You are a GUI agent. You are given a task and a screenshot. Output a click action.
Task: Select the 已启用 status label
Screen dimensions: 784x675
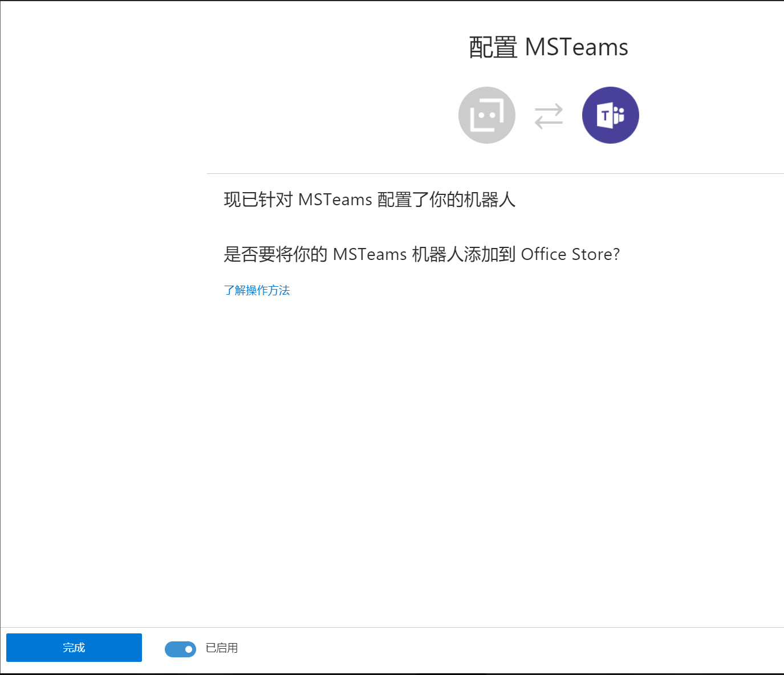pyautogui.click(x=221, y=648)
